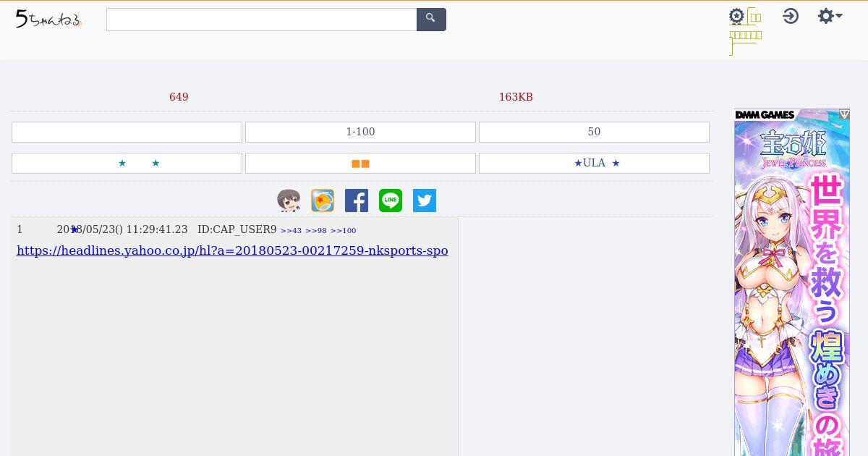Image resolution: width=868 pixels, height=456 pixels.
Task: Focus the search text field
Action: point(261,20)
